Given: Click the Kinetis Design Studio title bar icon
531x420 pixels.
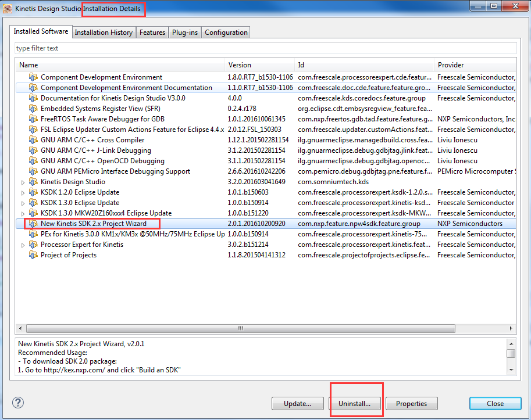Looking at the screenshot, I should coord(8,9).
